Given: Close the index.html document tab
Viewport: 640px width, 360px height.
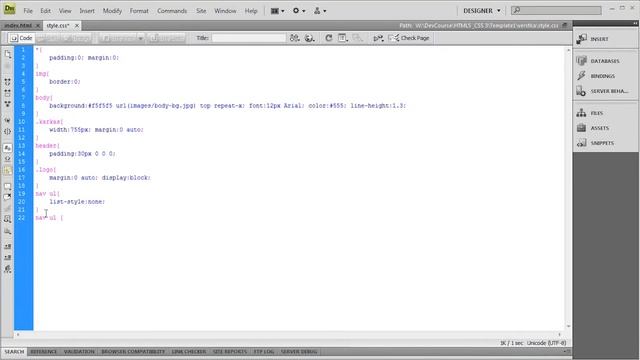Looking at the screenshot, I should pyautogui.click(x=38, y=25).
